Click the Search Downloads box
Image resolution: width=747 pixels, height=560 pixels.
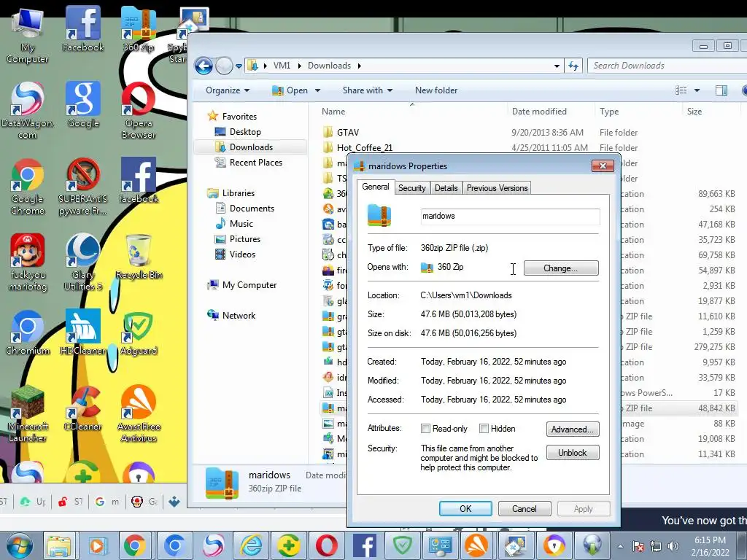667,66
